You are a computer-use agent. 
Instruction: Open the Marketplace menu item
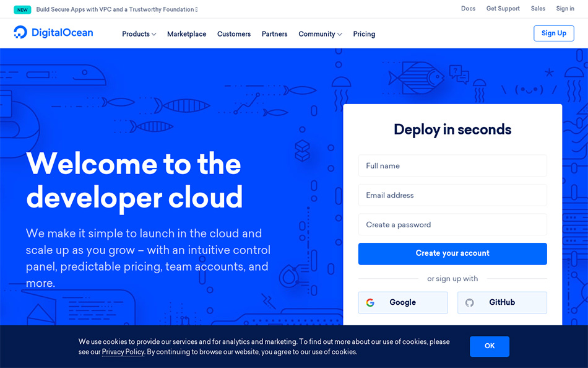pos(187,34)
